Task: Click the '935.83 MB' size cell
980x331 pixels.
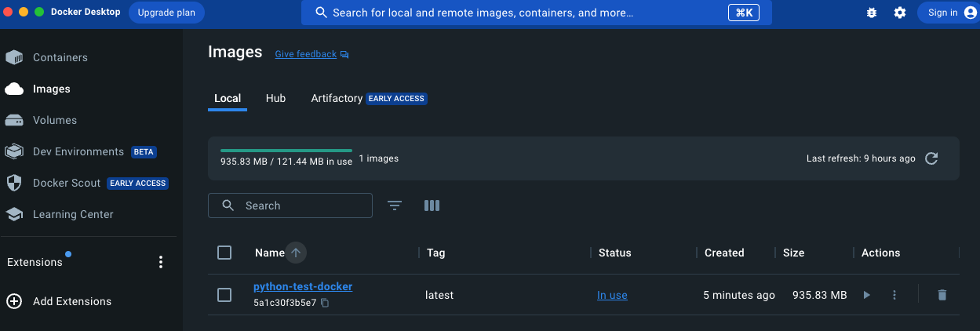Action: click(x=820, y=296)
